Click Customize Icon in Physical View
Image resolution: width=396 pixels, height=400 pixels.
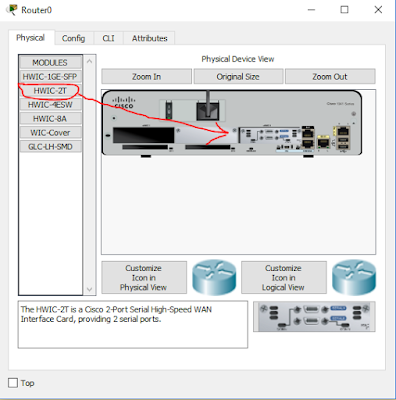coord(144,278)
